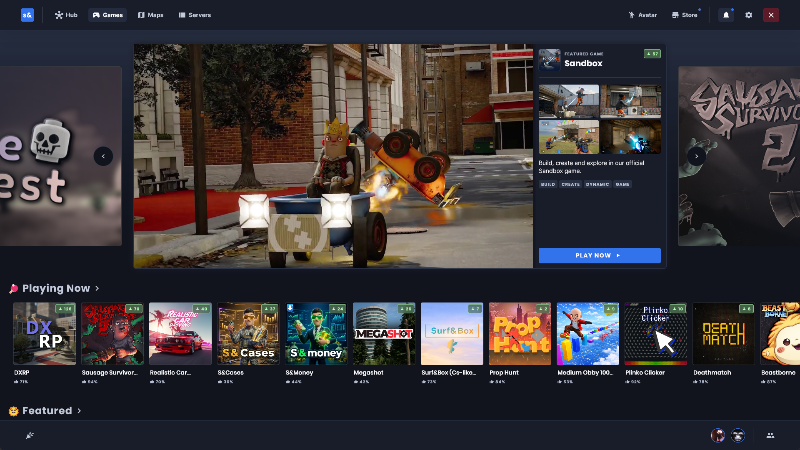Go to the previous featured game
This screenshot has height=450, width=800.
pyautogui.click(x=103, y=156)
